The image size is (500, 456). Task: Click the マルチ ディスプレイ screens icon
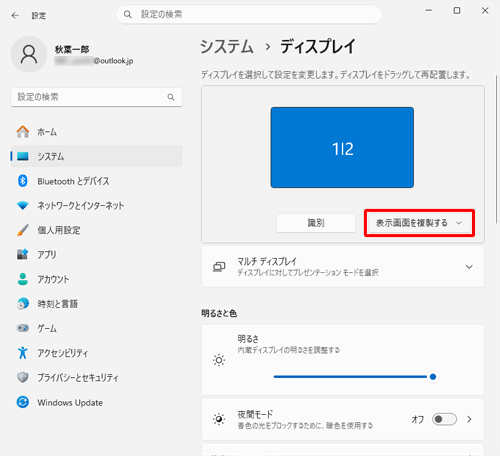(219, 267)
